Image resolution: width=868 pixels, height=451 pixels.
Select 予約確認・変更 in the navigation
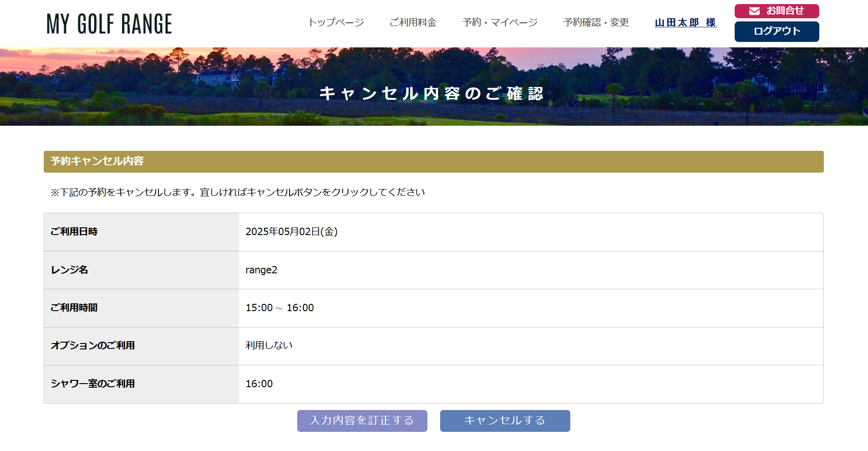[596, 22]
